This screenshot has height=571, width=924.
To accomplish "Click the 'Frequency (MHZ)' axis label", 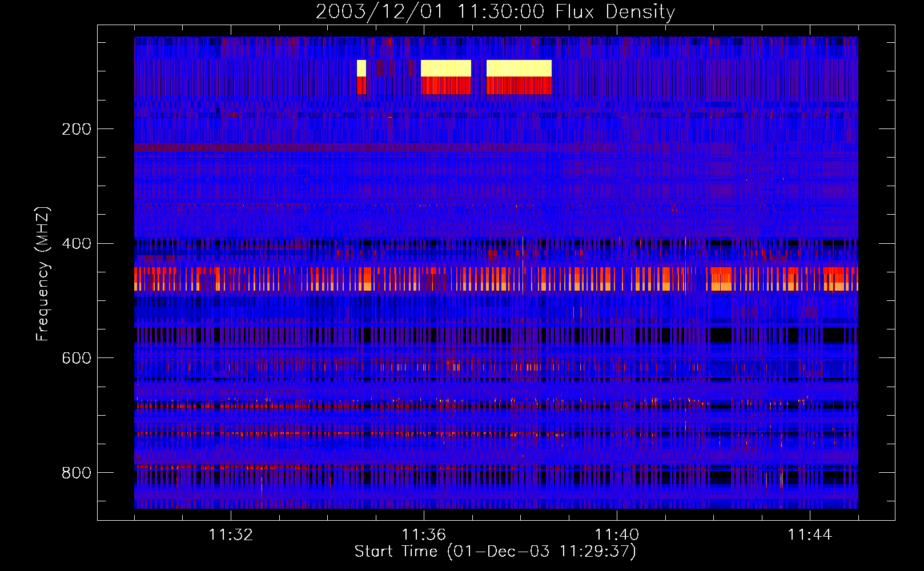I will tap(42, 274).
